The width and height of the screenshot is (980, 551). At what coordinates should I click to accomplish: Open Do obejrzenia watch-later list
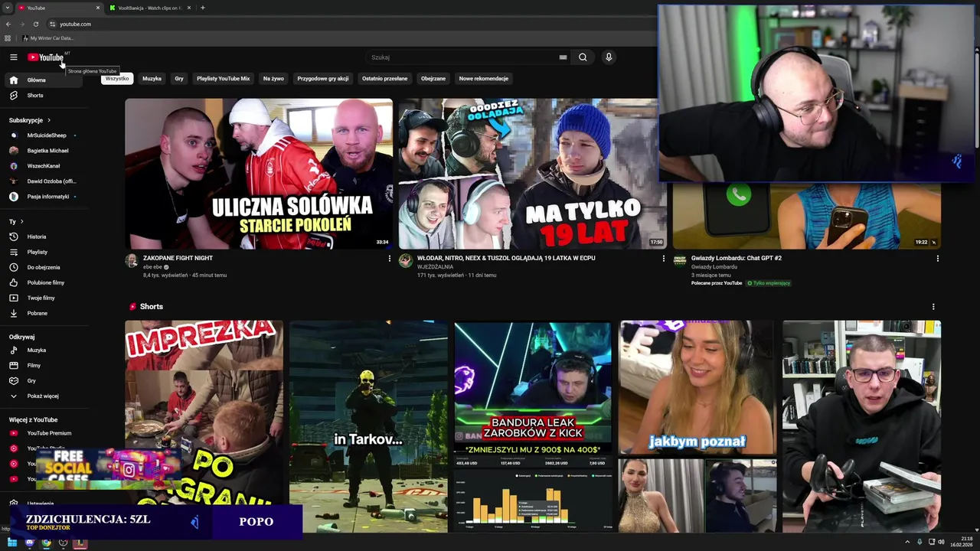pyautogui.click(x=44, y=267)
